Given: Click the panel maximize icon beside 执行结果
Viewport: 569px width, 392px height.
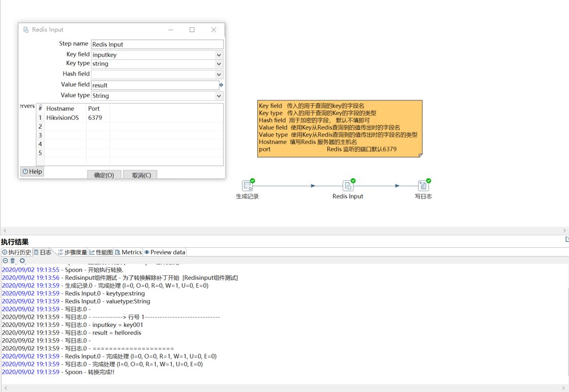Looking at the screenshot, I should pos(567,240).
